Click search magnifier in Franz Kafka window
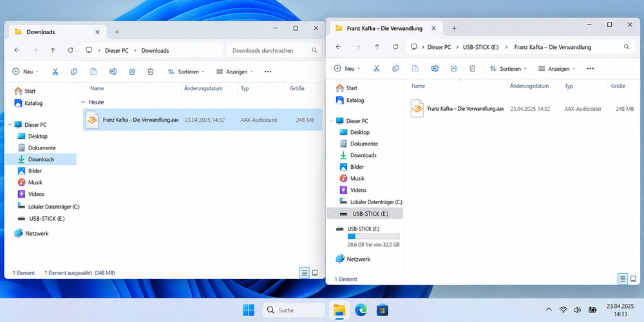The height and width of the screenshot is (322, 644). (x=627, y=47)
